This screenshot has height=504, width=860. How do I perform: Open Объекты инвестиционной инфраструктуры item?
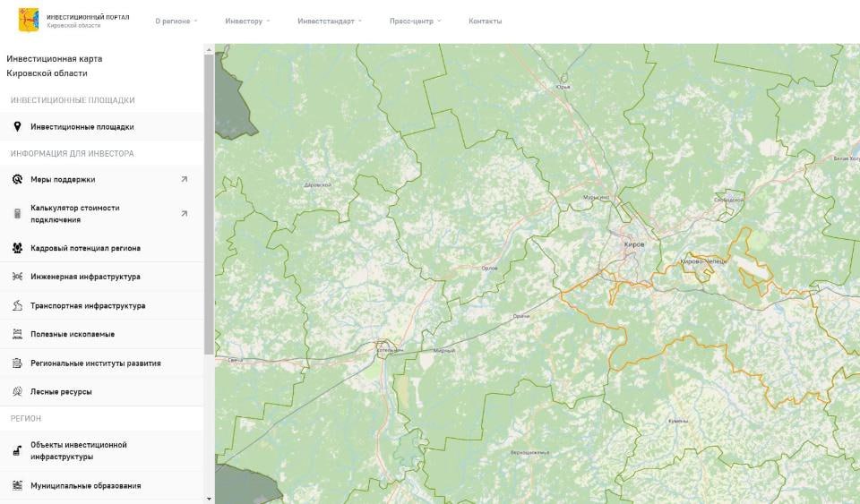tap(79, 450)
